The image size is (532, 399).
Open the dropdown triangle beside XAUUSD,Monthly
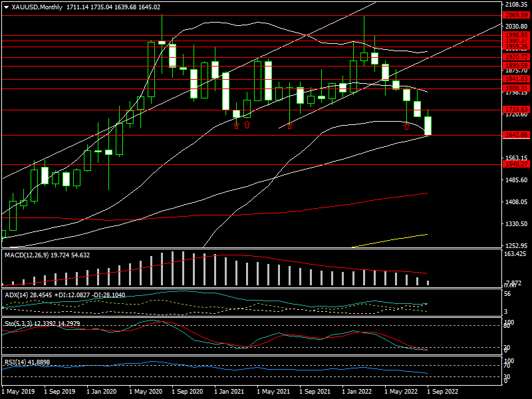pyautogui.click(x=6, y=7)
